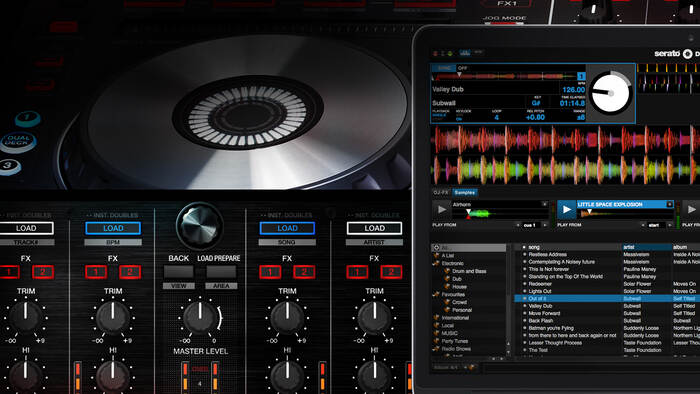Click the crate icon next to Local
Screen dimensions: 700x394
point(437,325)
